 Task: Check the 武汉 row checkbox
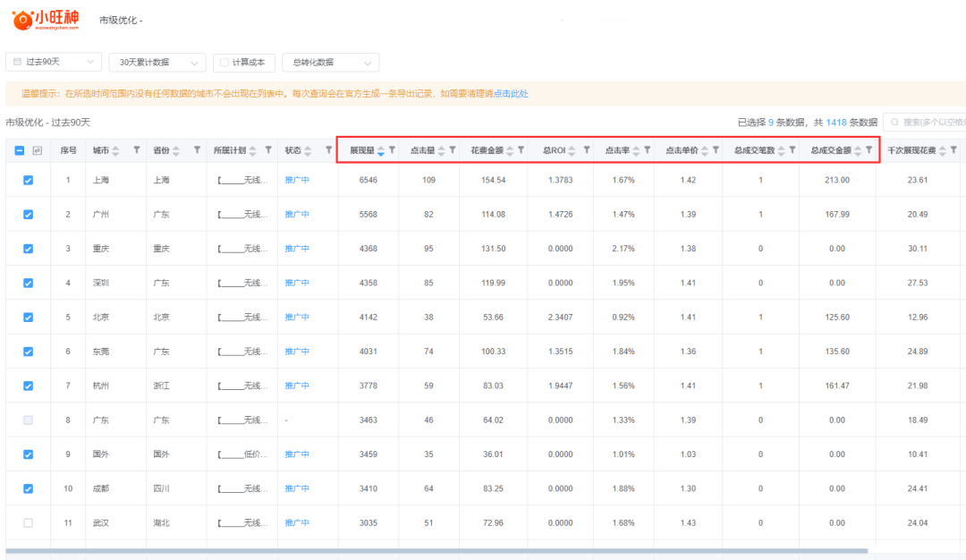click(x=28, y=523)
